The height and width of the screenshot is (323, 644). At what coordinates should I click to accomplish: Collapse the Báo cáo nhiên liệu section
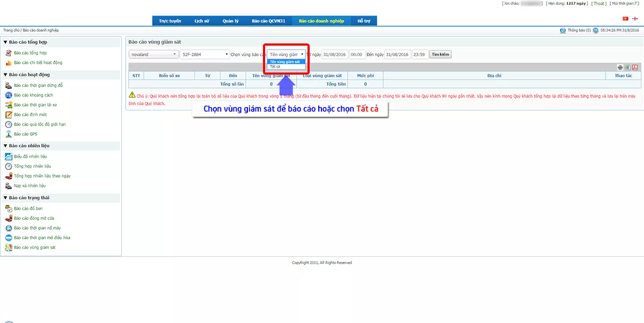click(5, 145)
